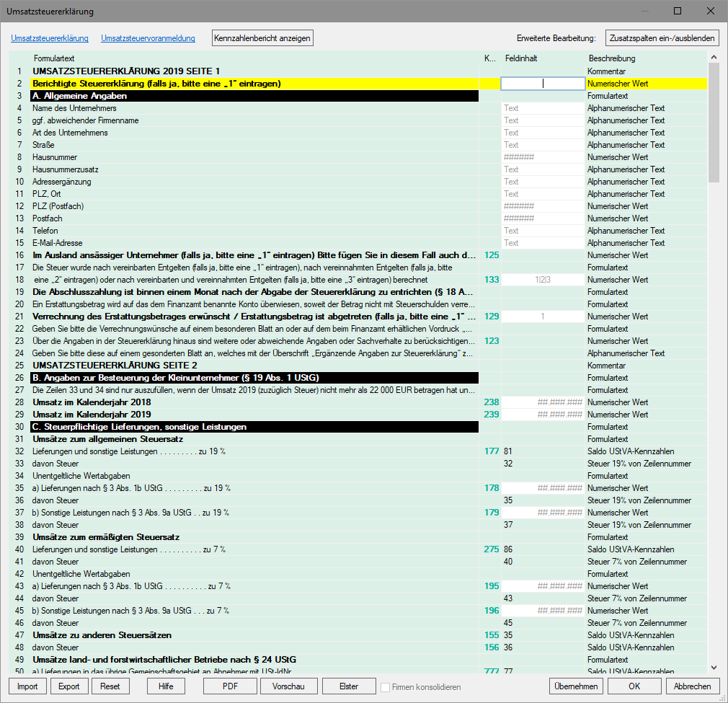Click the Elster button

click(x=349, y=686)
